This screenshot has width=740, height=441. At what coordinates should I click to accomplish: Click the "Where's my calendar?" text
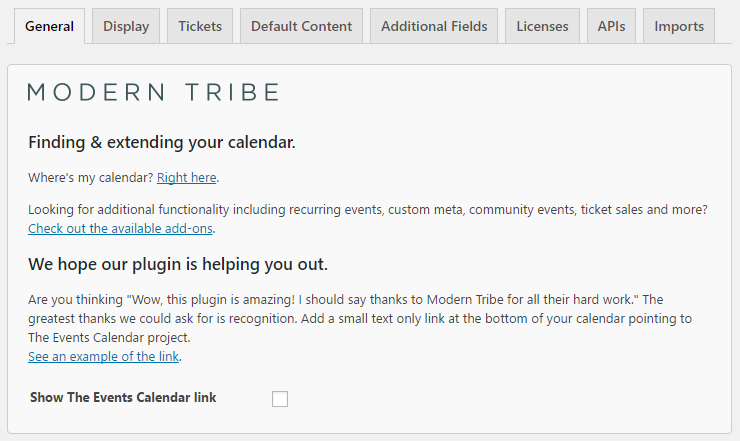coord(91,178)
